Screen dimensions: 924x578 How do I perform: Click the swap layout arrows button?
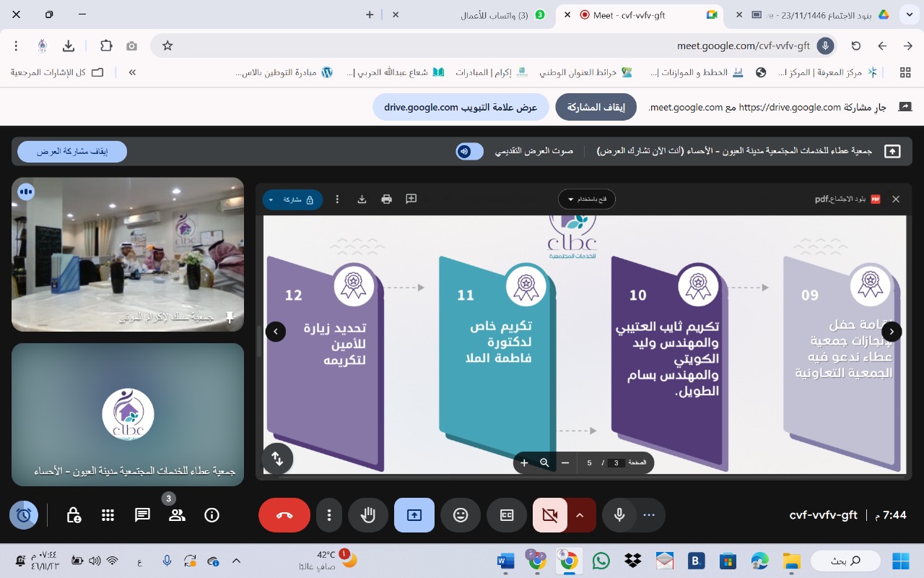277,458
